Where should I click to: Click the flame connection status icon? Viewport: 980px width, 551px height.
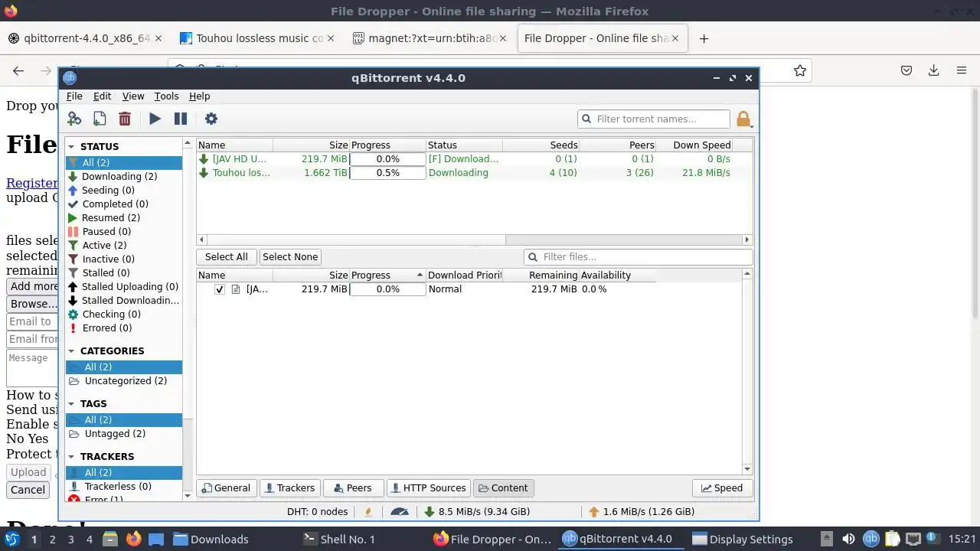[368, 512]
